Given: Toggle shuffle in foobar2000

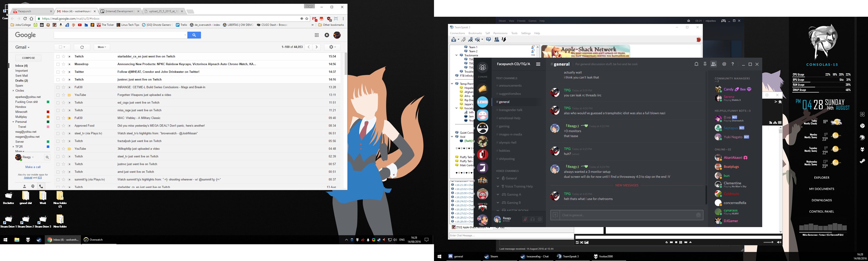Looking at the screenshot, I should [x=582, y=242].
